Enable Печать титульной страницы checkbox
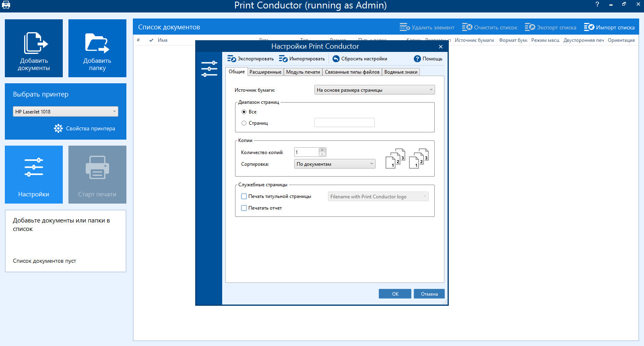This screenshot has width=644, height=346. 244,196
